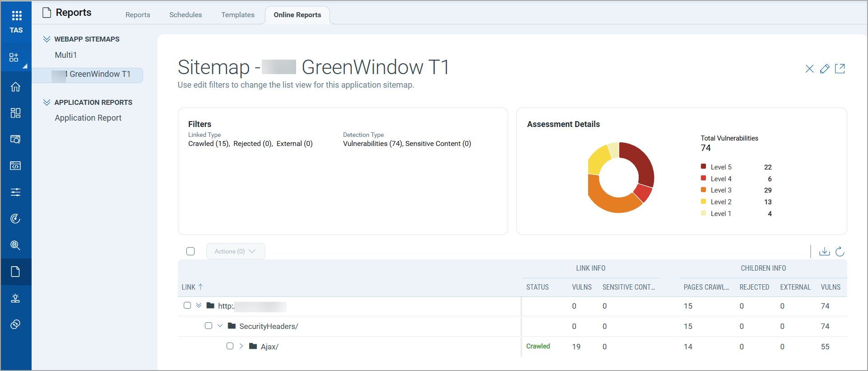Screen dimensions: 868x371
Task: Check the SecurityHeaders/ row checkbox
Action: [x=209, y=326]
